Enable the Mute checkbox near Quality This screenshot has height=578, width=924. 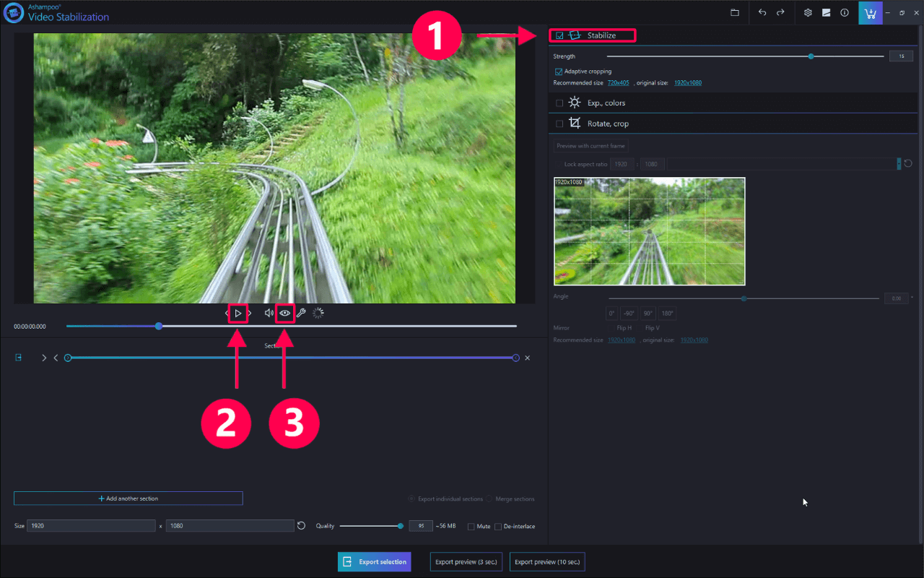click(470, 526)
